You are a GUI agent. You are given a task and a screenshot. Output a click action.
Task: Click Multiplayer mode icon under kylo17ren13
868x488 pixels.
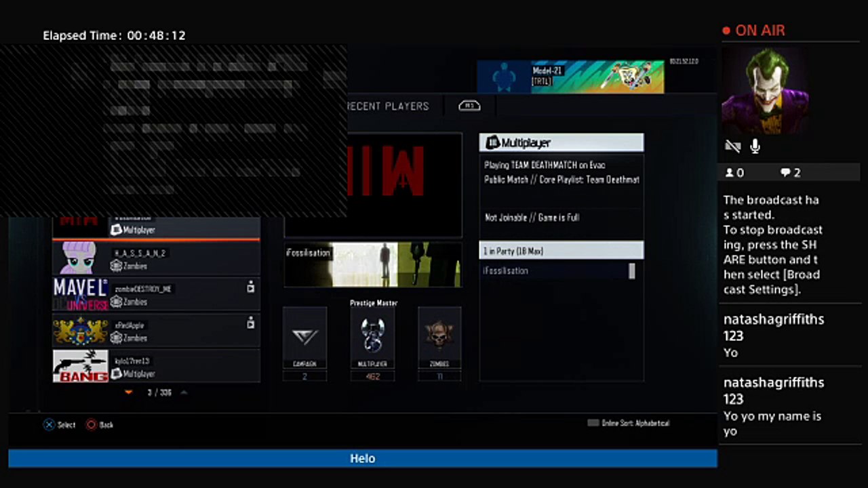[116, 373]
